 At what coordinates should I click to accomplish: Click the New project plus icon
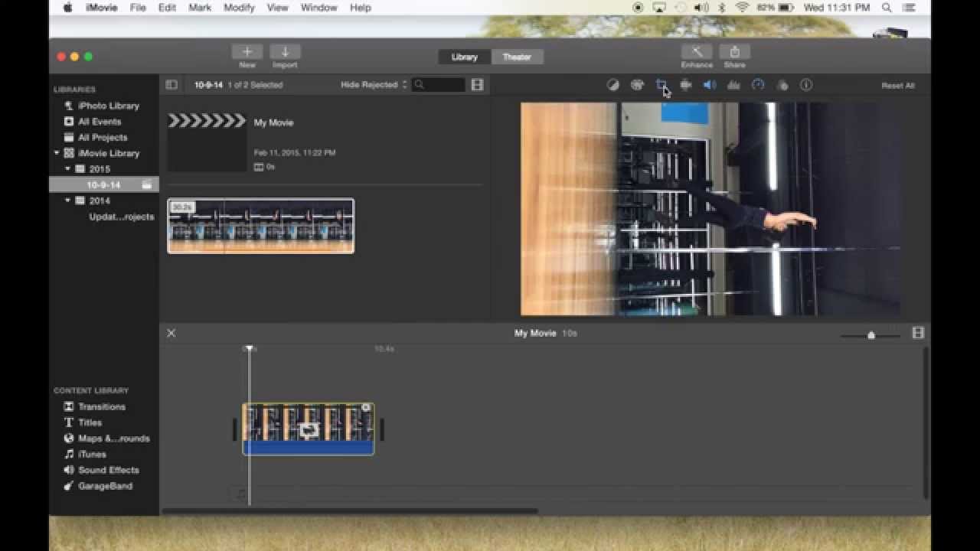pos(247,52)
